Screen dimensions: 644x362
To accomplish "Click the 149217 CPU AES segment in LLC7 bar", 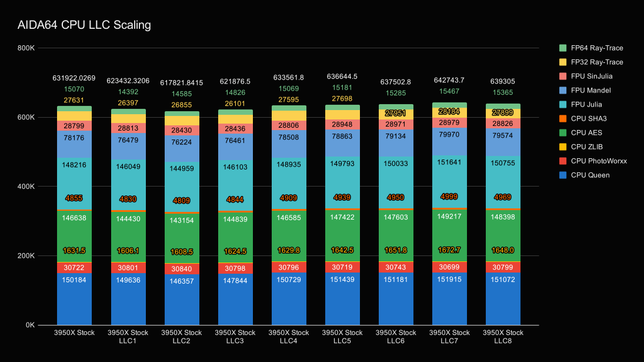I will 449,233.
